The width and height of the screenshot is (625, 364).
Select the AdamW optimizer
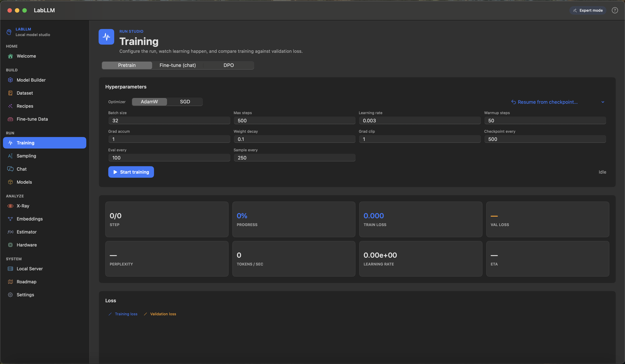click(149, 102)
